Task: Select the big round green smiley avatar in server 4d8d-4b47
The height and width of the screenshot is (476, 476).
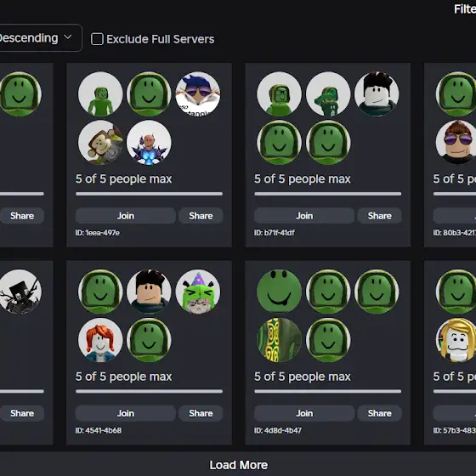Action: (x=280, y=292)
